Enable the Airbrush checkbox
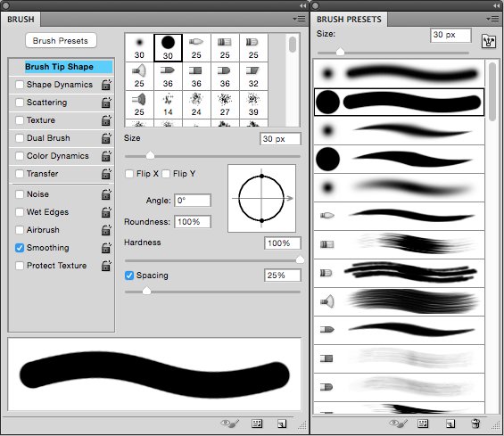This screenshot has height=436, width=504. pyautogui.click(x=20, y=230)
